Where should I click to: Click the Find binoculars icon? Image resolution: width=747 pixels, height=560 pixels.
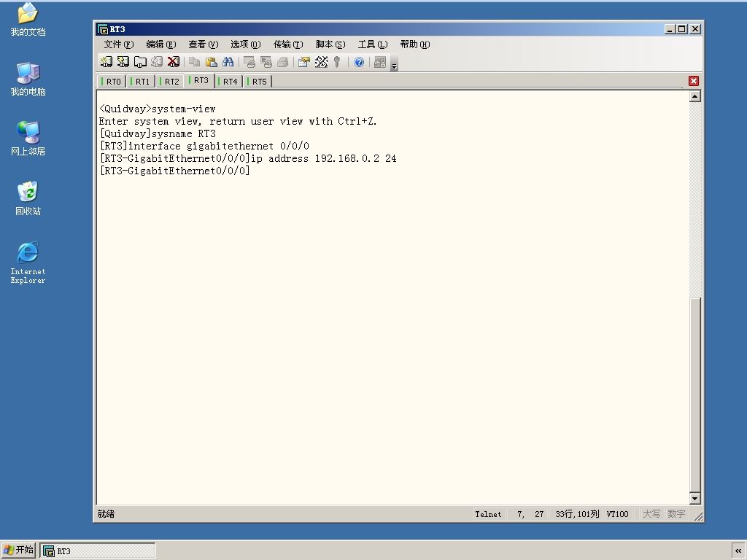point(228,62)
